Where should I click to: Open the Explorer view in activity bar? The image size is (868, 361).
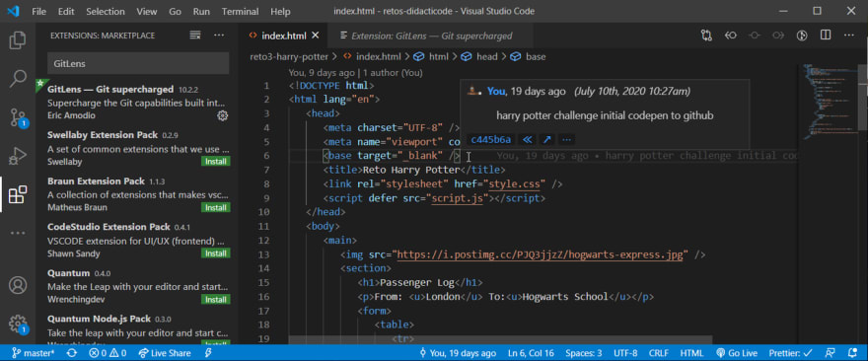18,40
